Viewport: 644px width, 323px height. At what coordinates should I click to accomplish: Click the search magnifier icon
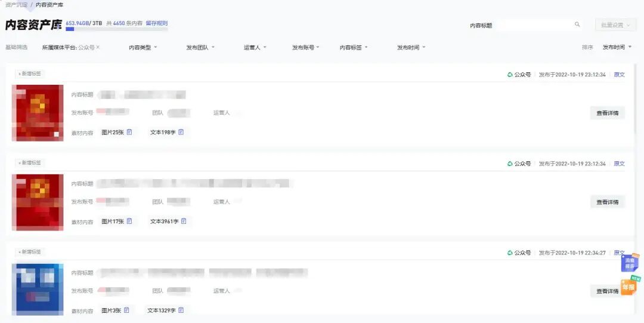point(577,25)
